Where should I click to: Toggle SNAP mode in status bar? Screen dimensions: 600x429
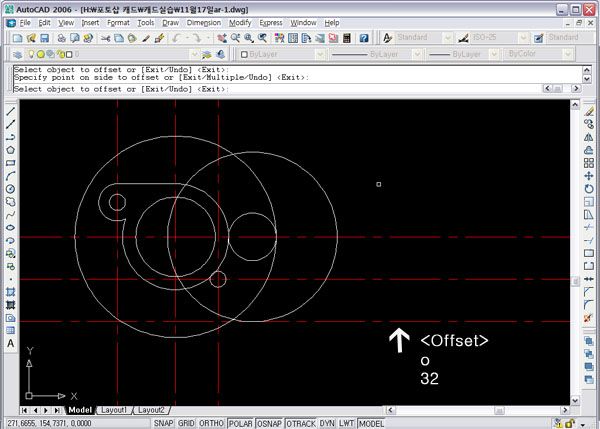(x=163, y=424)
